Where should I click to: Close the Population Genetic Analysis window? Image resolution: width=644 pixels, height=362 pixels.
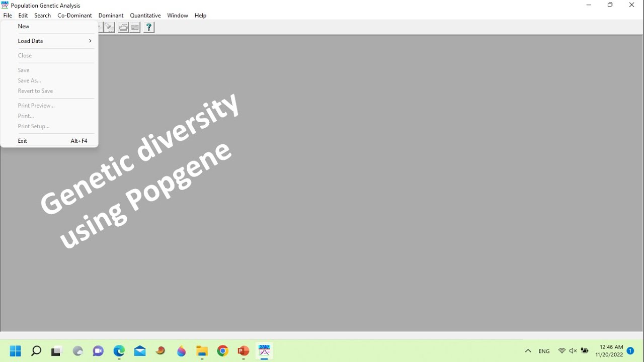[x=632, y=5]
